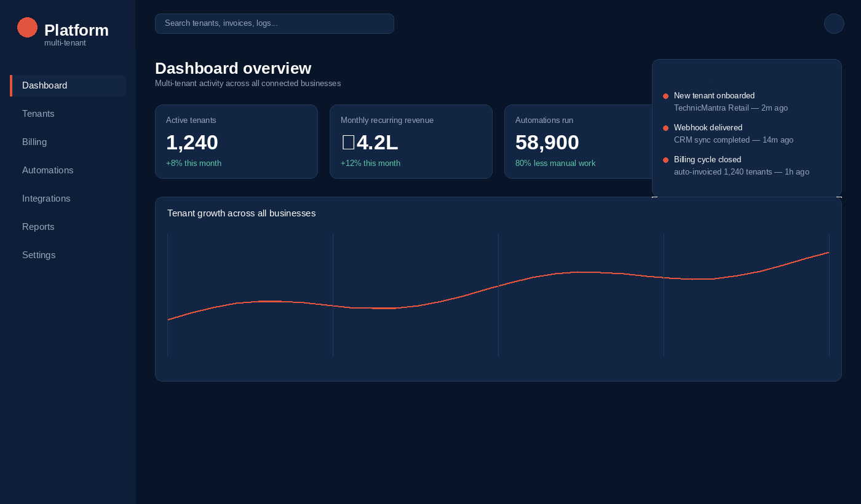Open the user avatar in top bar
861x504 pixels.
[834, 23]
